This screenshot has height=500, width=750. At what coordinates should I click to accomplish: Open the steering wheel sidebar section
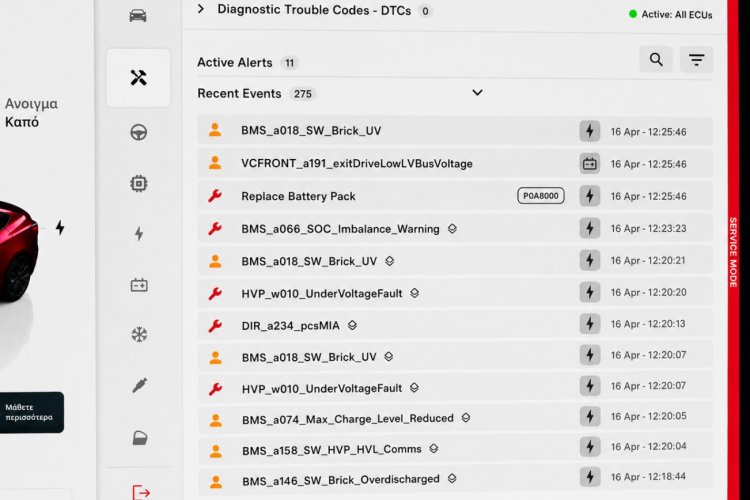[139, 132]
